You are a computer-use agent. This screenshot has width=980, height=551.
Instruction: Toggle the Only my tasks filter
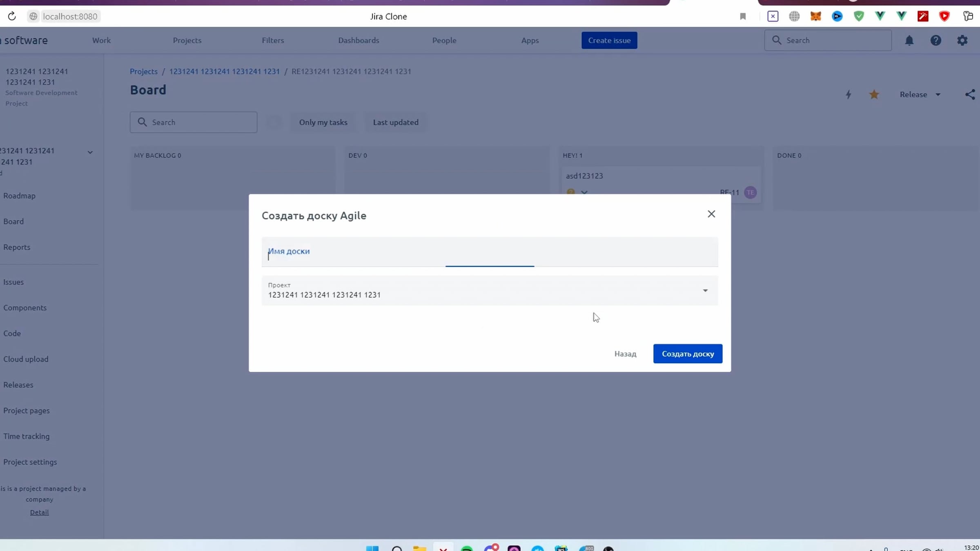coord(323,122)
